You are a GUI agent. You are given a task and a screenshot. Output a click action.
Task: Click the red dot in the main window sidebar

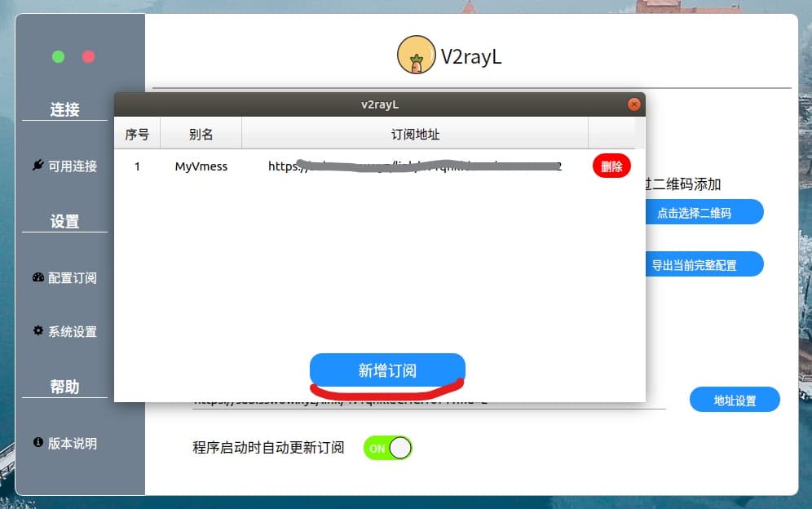[89, 56]
